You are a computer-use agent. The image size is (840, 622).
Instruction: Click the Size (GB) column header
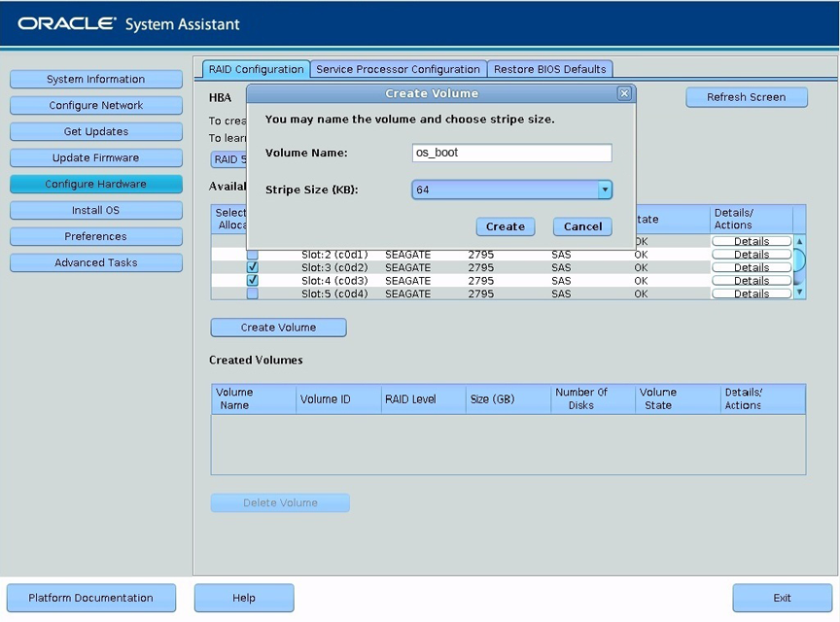click(507, 399)
